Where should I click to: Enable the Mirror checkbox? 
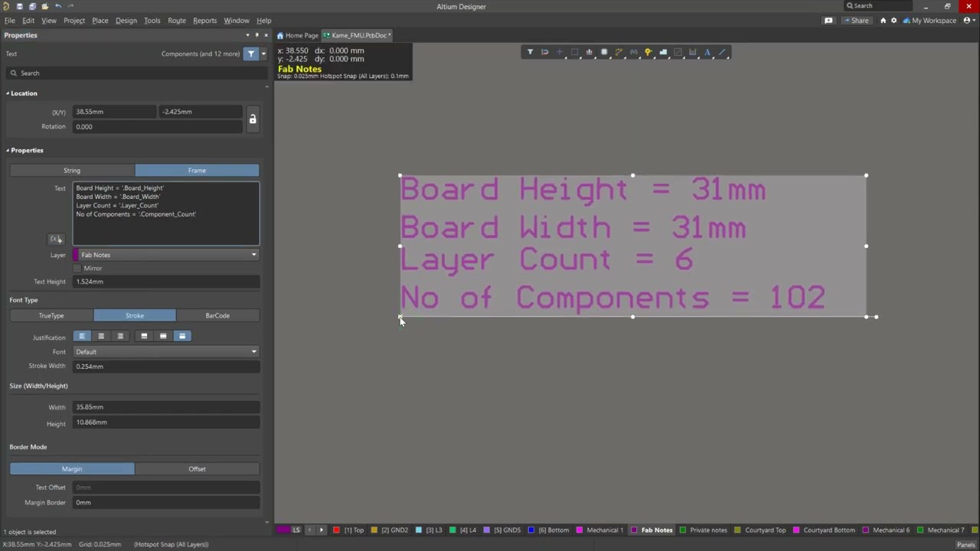click(77, 269)
